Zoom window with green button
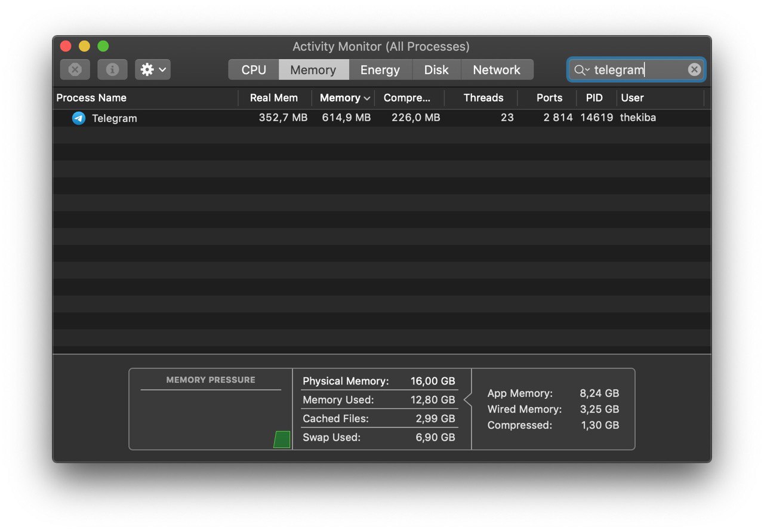 pos(103,46)
